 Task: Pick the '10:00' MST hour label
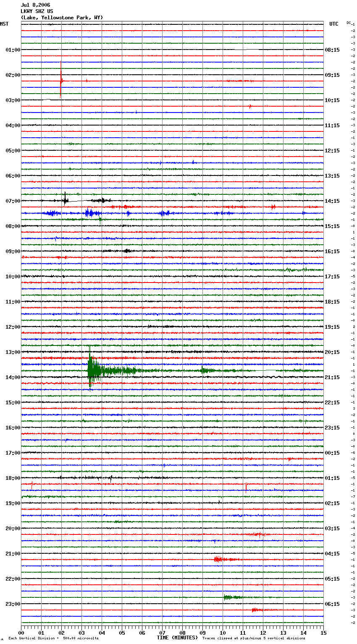tap(13, 277)
